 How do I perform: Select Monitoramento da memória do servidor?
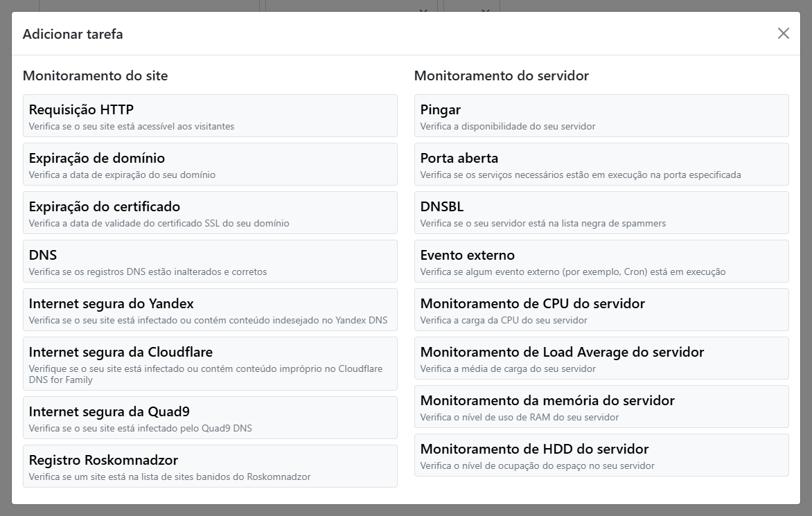[601, 407]
